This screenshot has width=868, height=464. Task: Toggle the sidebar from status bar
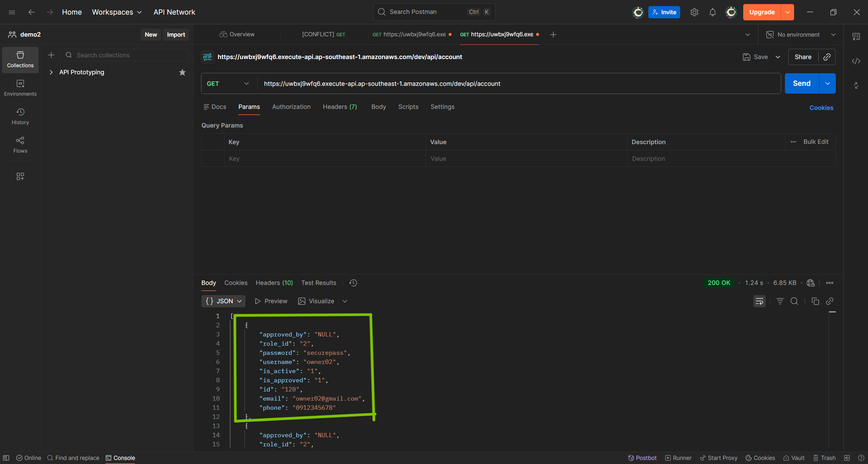coord(6,458)
